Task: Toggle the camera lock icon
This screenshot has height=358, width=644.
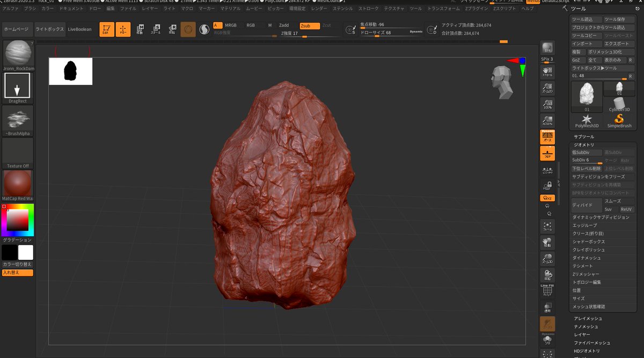Action: click(547, 186)
